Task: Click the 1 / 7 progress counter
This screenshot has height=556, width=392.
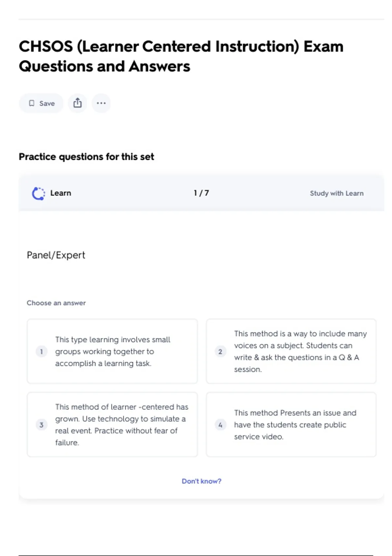Action: [x=201, y=193]
